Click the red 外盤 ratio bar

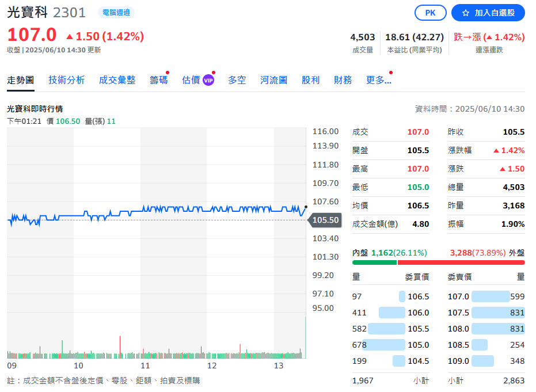pos(461,262)
